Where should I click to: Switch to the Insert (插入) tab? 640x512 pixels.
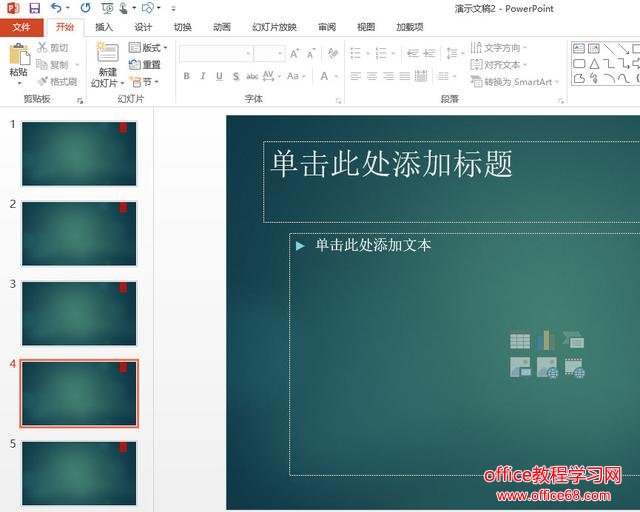104,27
